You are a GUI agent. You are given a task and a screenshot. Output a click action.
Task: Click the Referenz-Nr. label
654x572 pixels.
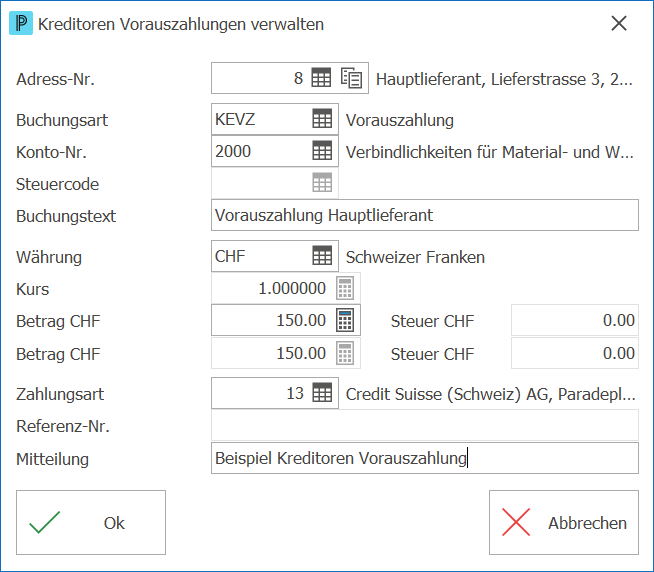pyautogui.click(x=63, y=426)
